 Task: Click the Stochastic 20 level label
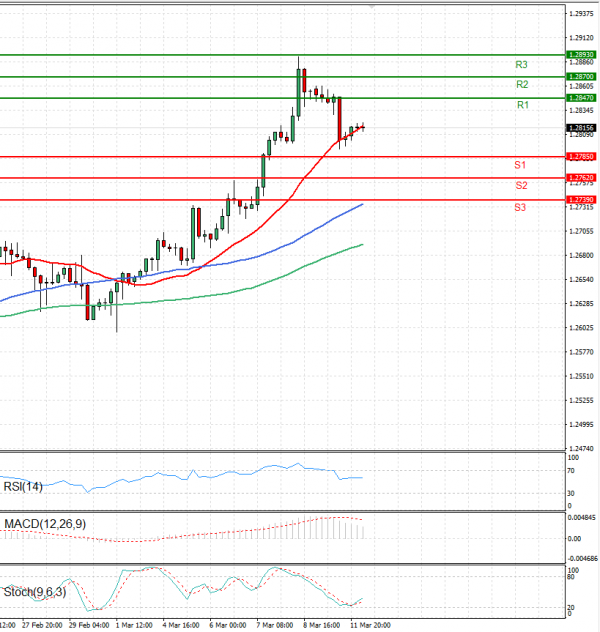click(x=571, y=607)
